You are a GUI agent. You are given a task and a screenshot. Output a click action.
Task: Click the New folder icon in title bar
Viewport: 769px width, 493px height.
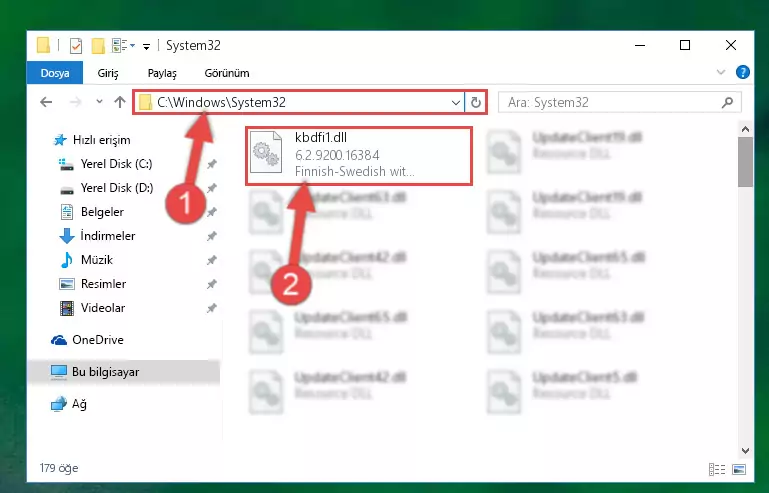(98, 46)
